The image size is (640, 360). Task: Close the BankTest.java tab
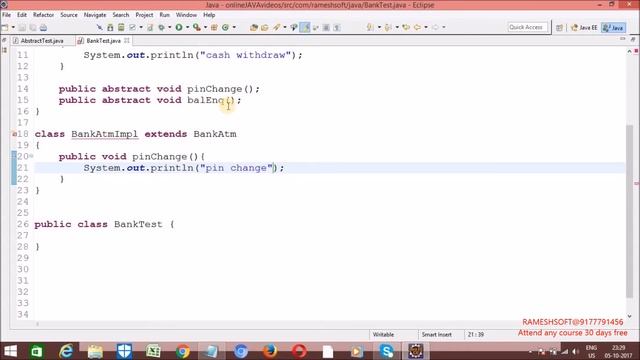coord(127,40)
